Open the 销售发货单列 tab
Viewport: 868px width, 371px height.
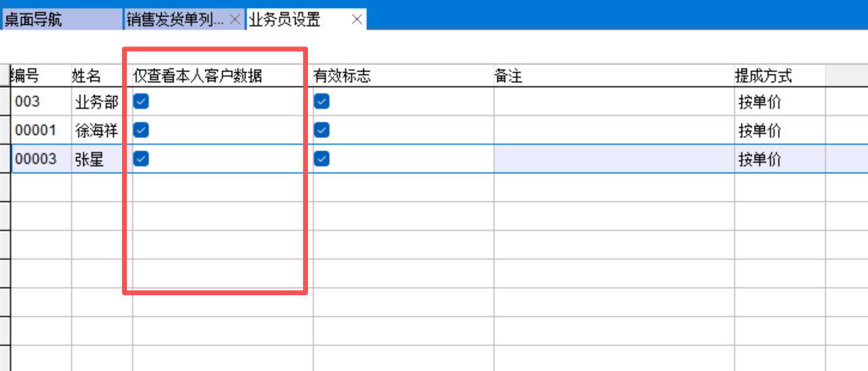176,20
